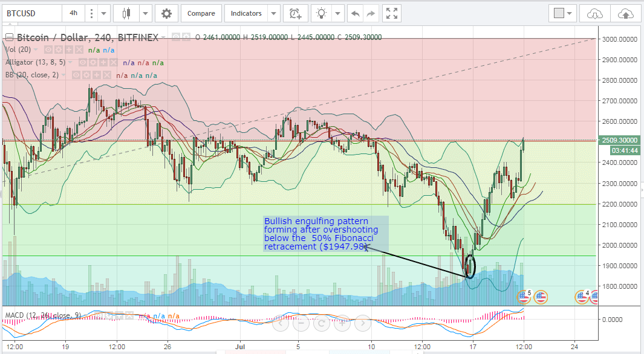The height and width of the screenshot is (354, 644).
Task: Hide the Vol (20) indicator
Action: click(x=48, y=50)
